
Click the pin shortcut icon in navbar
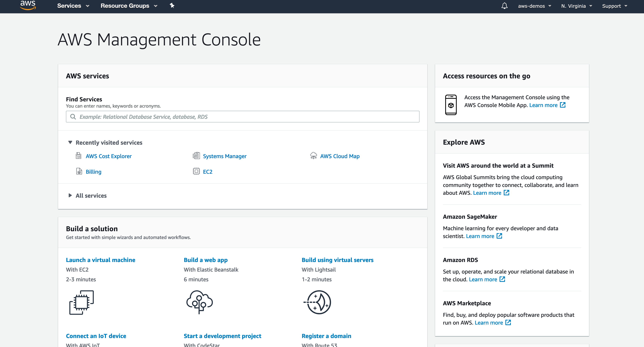172,5
